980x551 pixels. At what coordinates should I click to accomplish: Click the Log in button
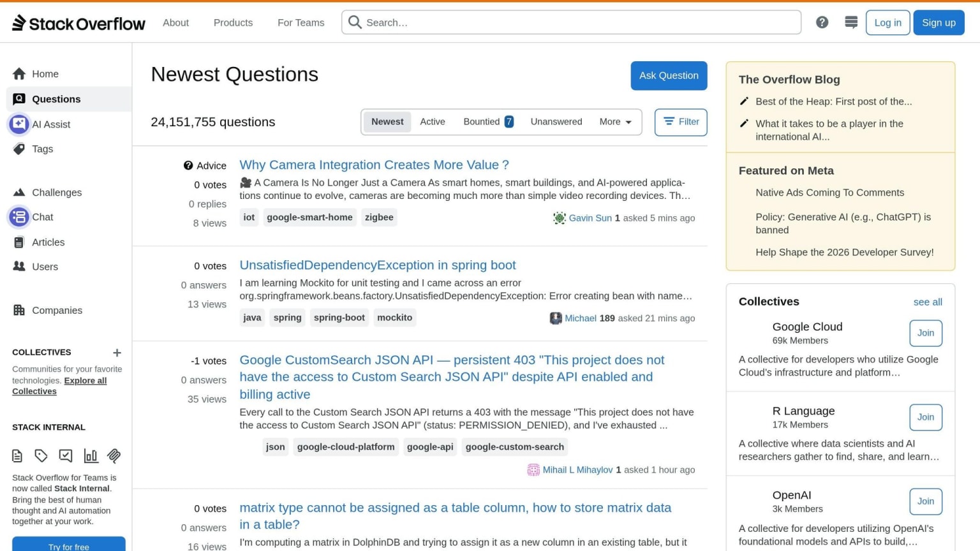[887, 22]
